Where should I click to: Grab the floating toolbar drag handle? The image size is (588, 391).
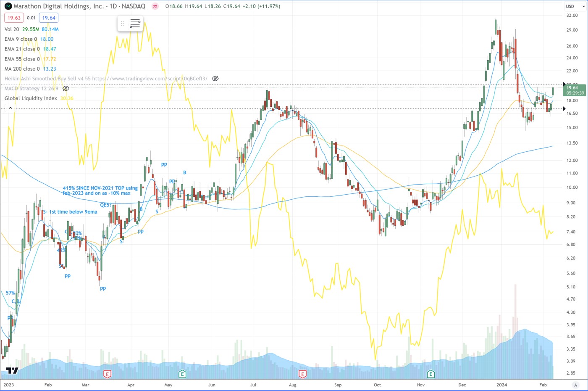pyautogui.click(x=123, y=24)
